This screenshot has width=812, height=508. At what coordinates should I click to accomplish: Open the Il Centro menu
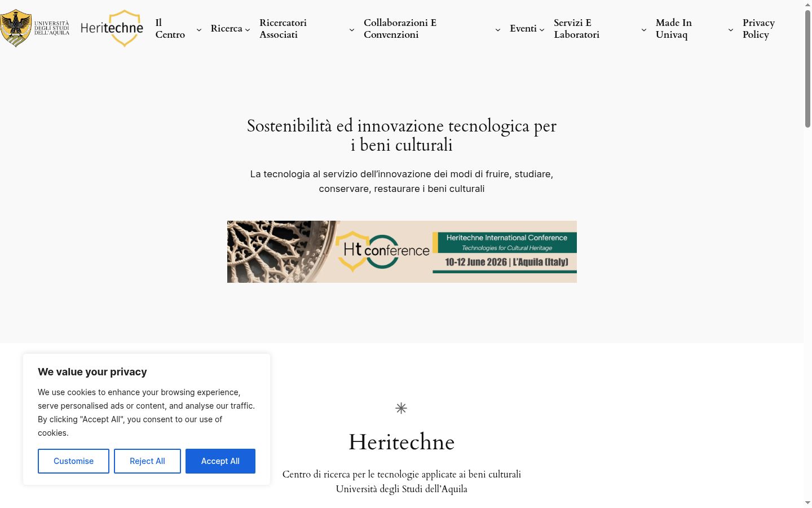coord(170,28)
